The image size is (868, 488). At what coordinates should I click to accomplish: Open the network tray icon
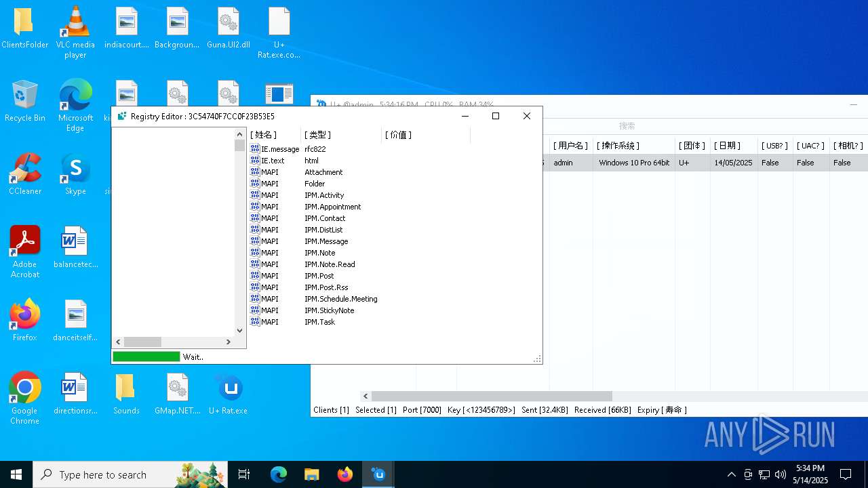tap(764, 474)
